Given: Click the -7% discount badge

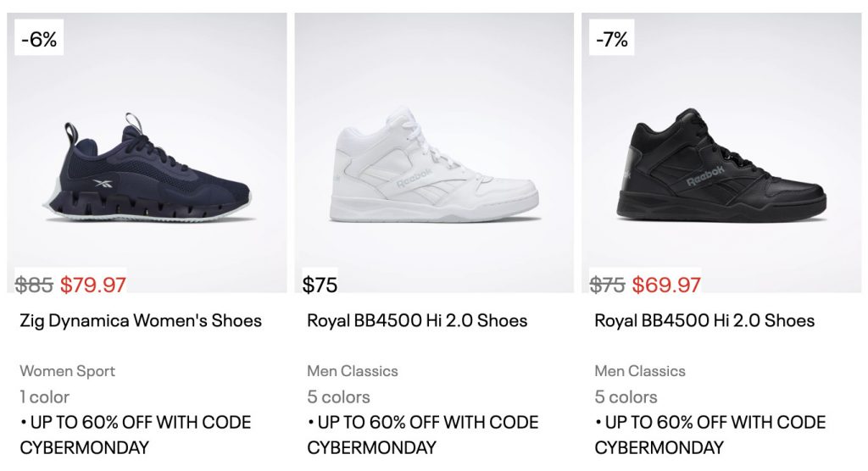Looking at the screenshot, I should pyautogui.click(x=610, y=39).
